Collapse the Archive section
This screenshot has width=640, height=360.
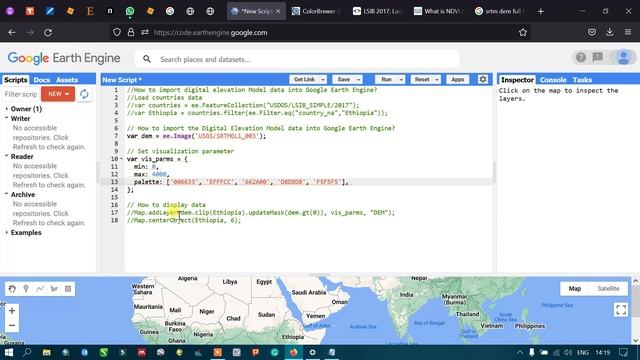tap(7, 194)
